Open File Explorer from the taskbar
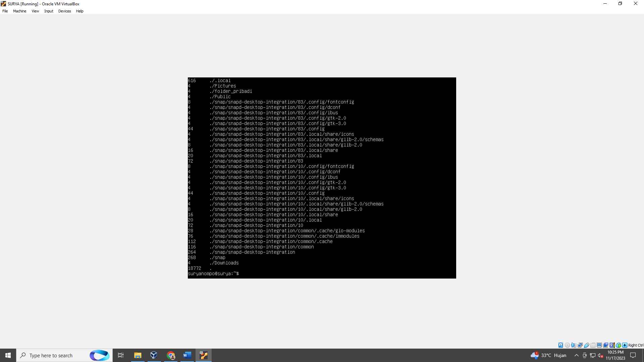The width and height of the screenshot is (644, 362). click(138, 355)
